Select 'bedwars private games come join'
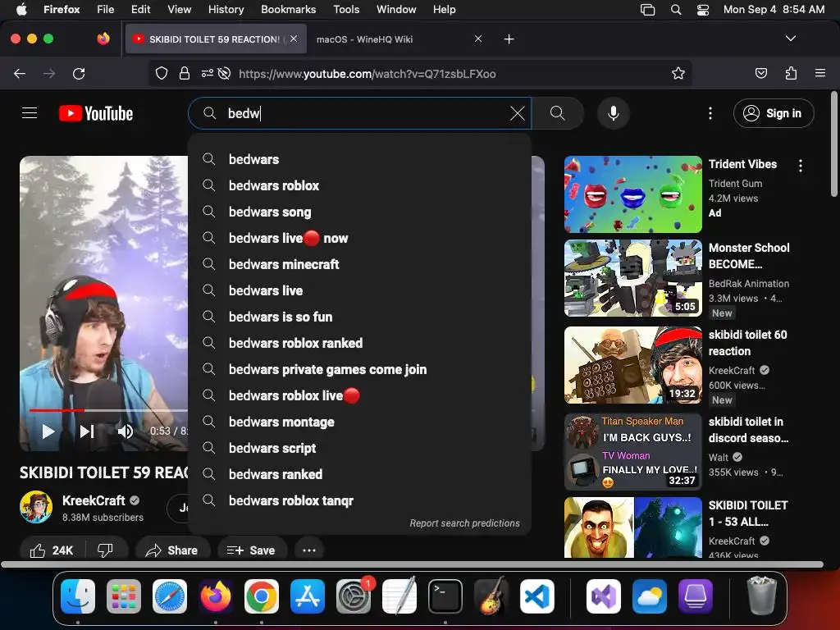The width and height of the screenshot is (840, 630). (x=359, y=369)
